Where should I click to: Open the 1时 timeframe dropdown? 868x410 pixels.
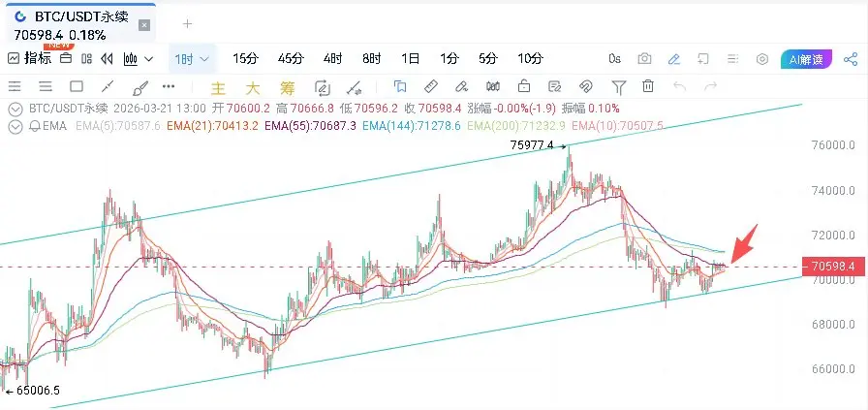[x=192, y=59]
